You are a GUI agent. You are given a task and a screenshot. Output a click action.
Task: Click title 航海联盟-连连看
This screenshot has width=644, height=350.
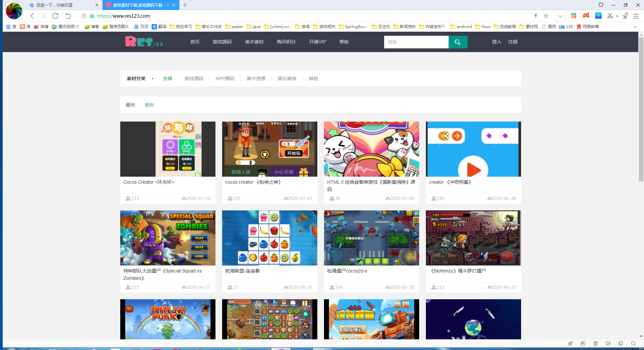(x=243, y=271)
